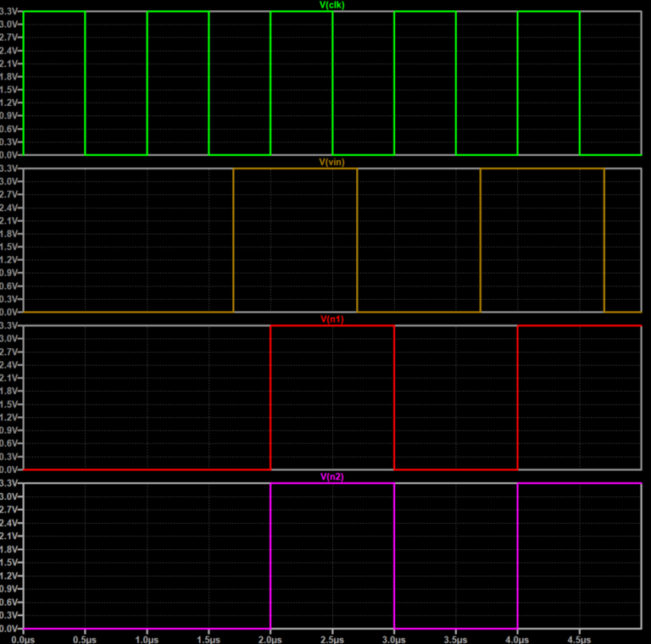Select the 3.0V axis label in V(n1) pane
Screen dimensions: 651x644
pos(10,339)
